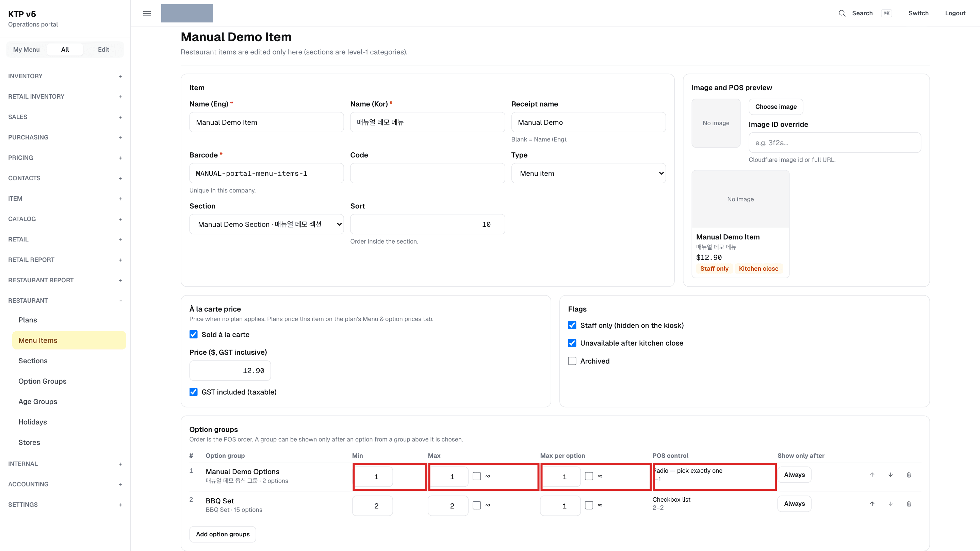This screenshot has width=980, height=551.
Task: Open the Type dropdown
Action: (x=588, y=173)
